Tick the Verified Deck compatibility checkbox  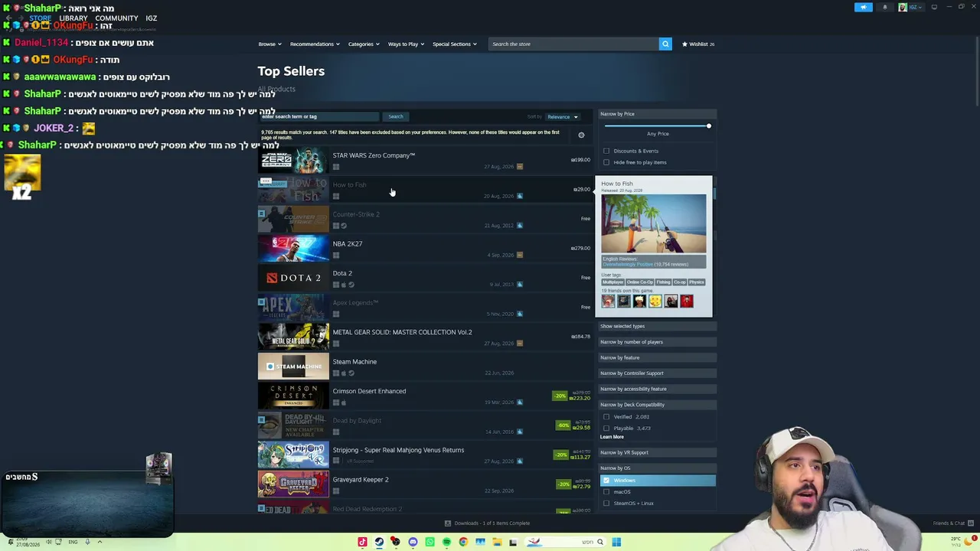click(x=606, y=417)
